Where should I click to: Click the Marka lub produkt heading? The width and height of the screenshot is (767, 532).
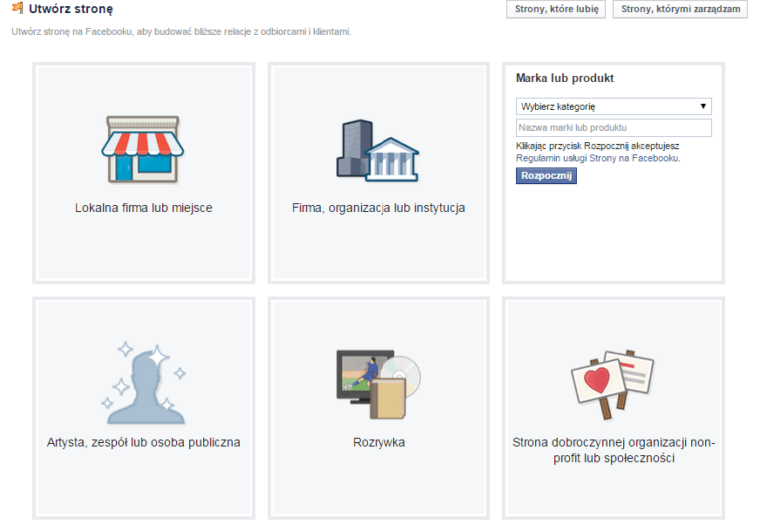pos(565,78)
